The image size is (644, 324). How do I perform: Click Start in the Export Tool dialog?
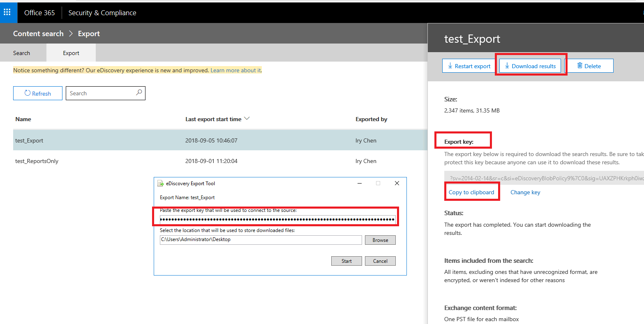[346, 261]
